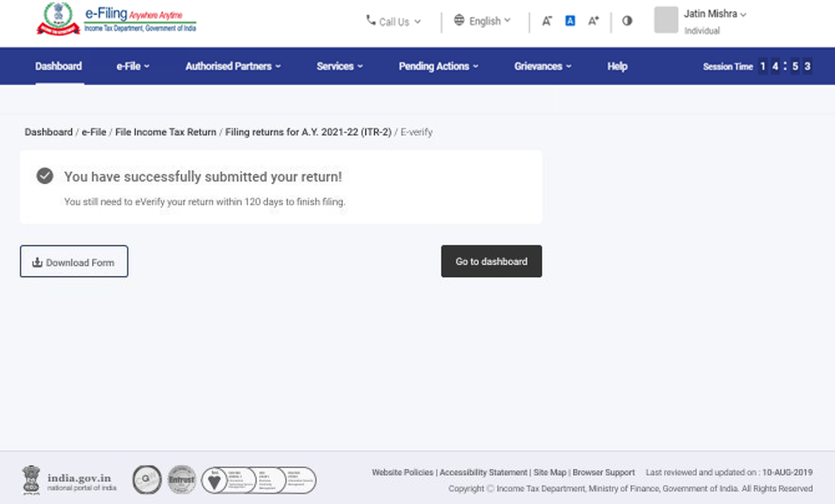Image resolution: width=835 pixels, height=504 pixels.
Task: Expand the Jatin Mishra account menu
Action: [715, 14]
